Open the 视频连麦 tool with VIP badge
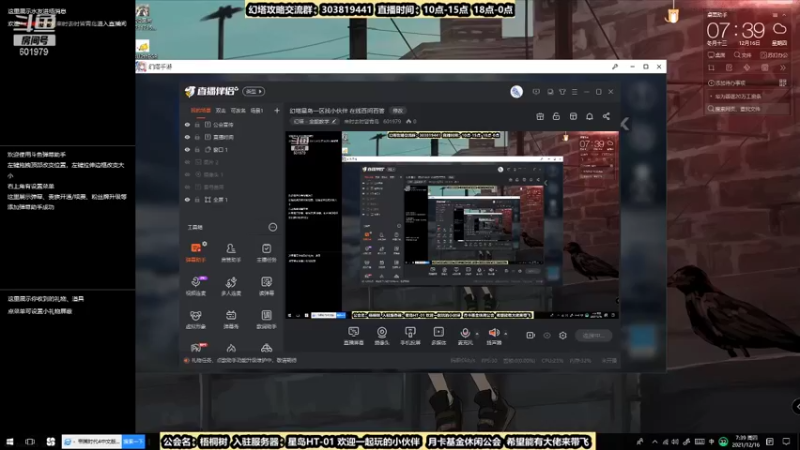The image size is (800, 450). [196, 286]
